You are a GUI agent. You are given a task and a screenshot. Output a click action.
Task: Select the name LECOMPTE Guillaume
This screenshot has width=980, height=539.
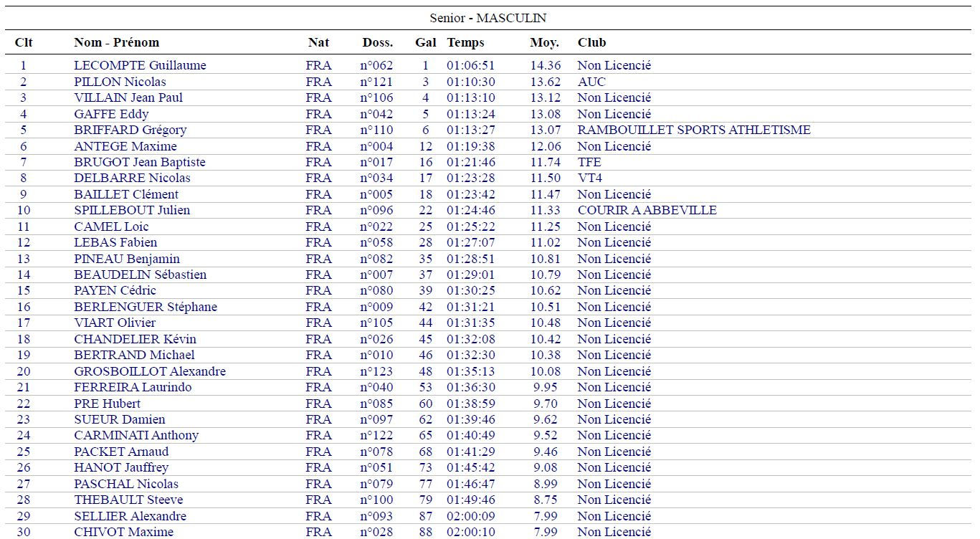pos(140,65)
